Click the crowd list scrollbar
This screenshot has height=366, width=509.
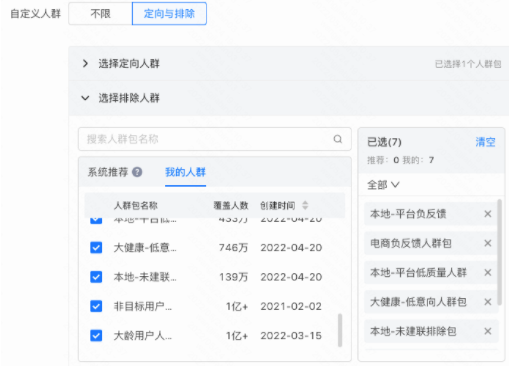(x=340, y=330)
